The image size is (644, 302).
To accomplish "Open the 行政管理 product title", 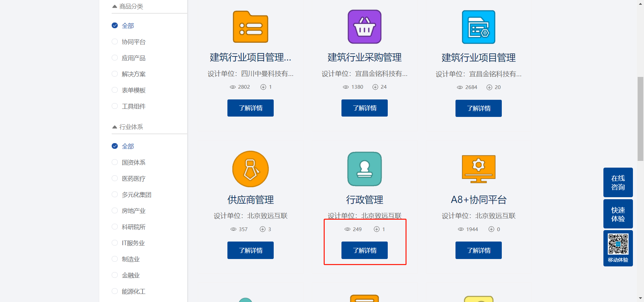I will pyautogui.click(x=365, y=200).
